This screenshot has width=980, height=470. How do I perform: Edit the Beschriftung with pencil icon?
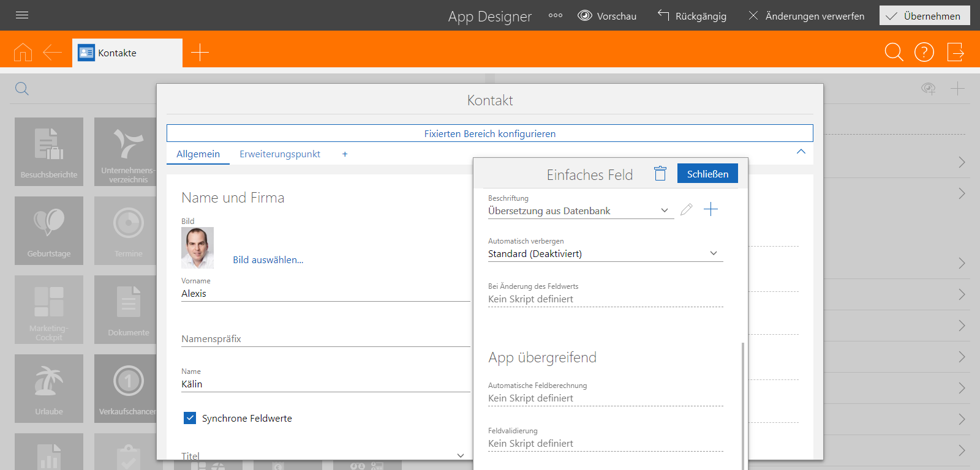[x=687, y=210]
